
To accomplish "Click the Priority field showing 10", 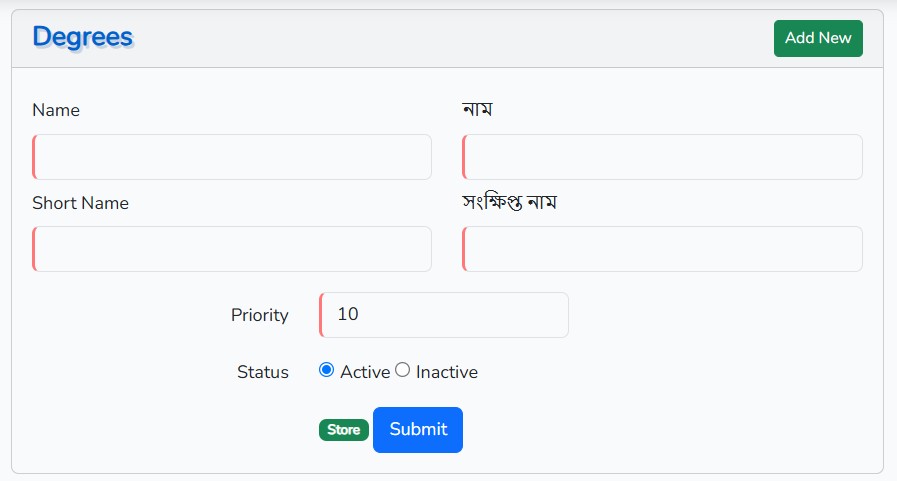I will pyautogui.click(x=444, y=315).
